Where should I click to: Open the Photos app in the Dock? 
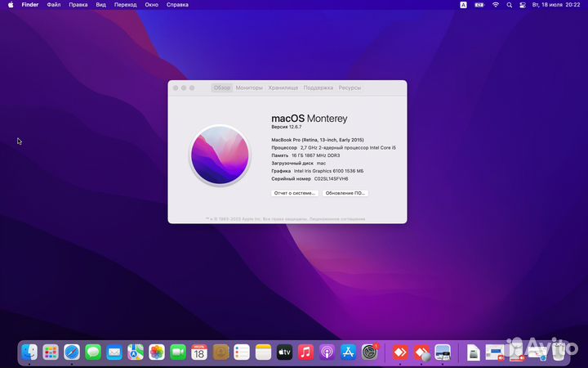157,352
